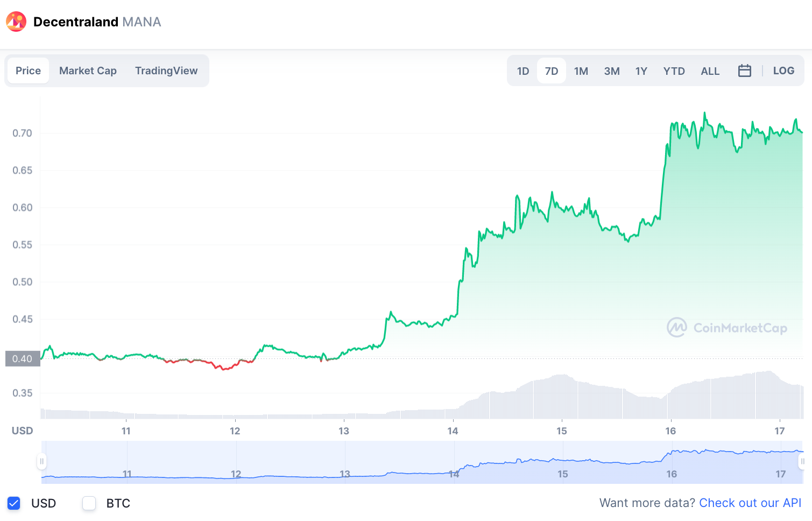Screen dimensions: 812x521
Task: Click the USD axis unit label
Action: click(23, 431)
